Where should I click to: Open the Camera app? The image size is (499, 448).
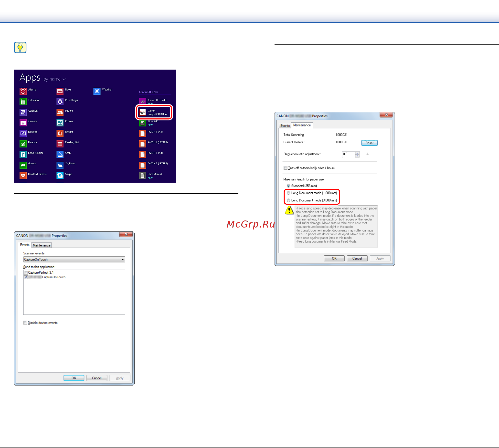click(23, 123)
